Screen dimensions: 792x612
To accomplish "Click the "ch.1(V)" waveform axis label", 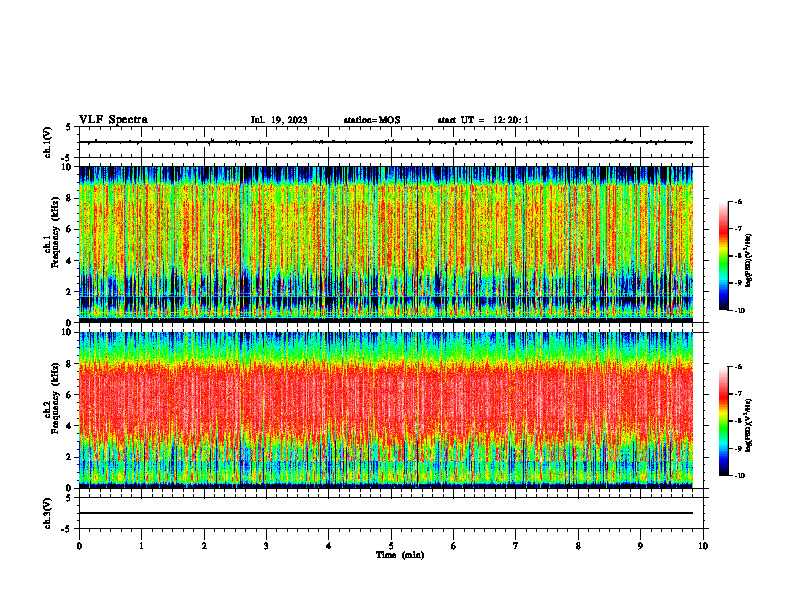I will click(x=47, y=142).
